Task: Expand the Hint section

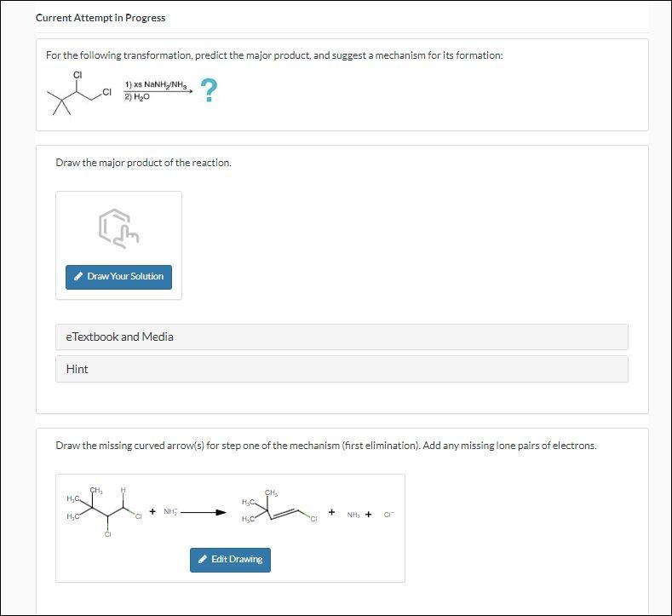Action: click(342, 369)
